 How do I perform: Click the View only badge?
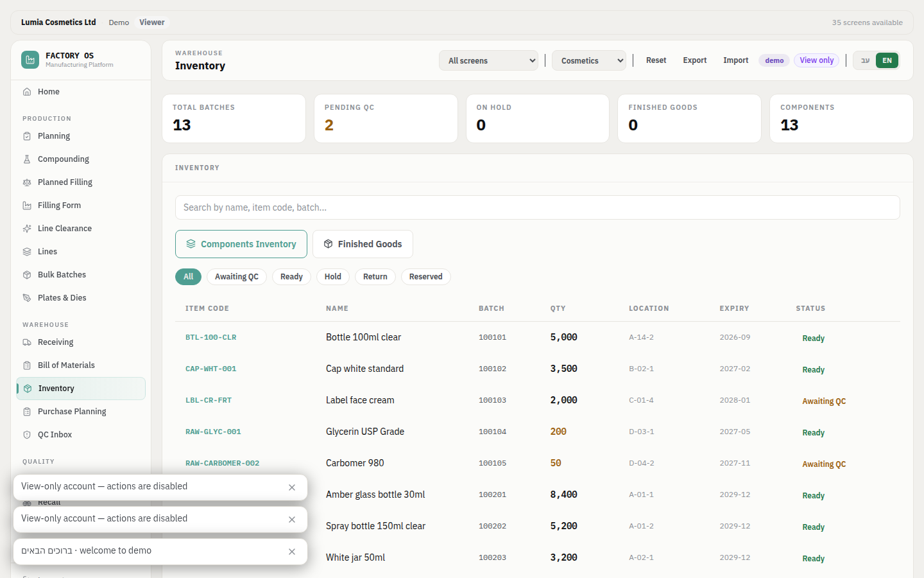tap(817, 60)
